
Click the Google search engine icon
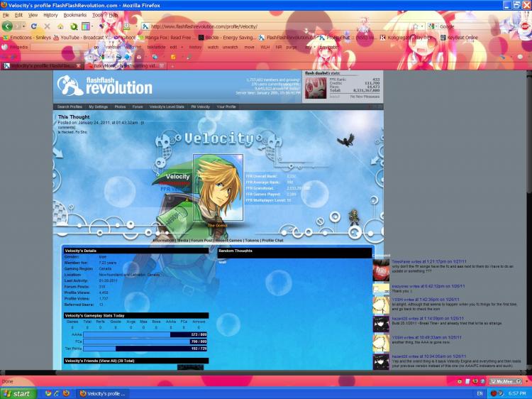(431, 26)
